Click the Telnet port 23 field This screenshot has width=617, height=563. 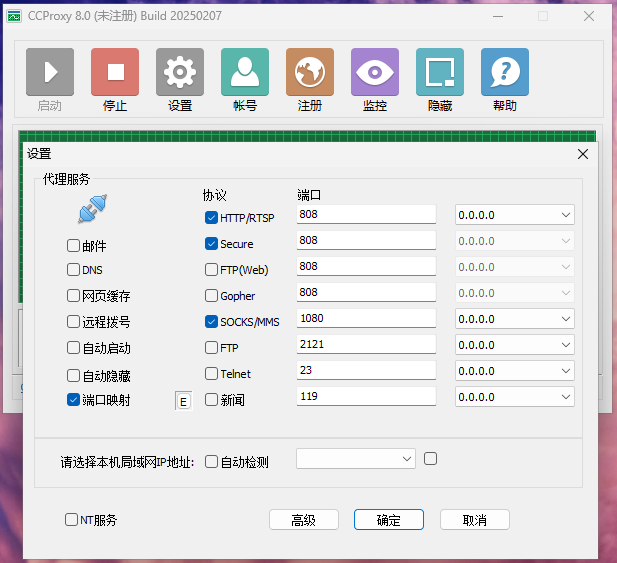366,370
